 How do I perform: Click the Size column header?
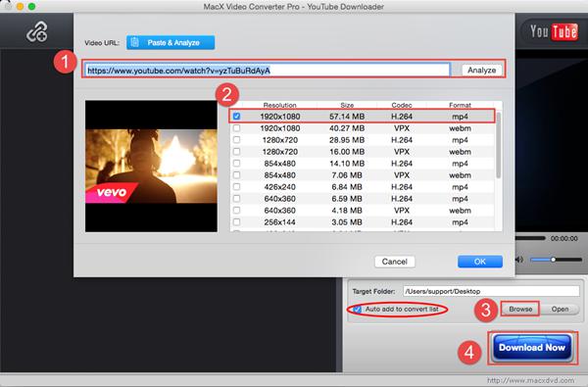pyautogui.click(x=347, y=105)
